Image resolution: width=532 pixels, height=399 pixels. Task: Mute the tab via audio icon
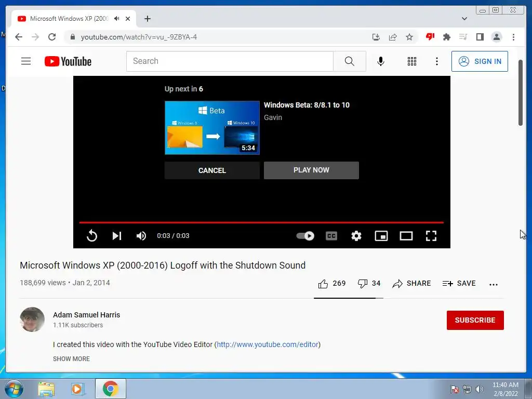point(117,19)
